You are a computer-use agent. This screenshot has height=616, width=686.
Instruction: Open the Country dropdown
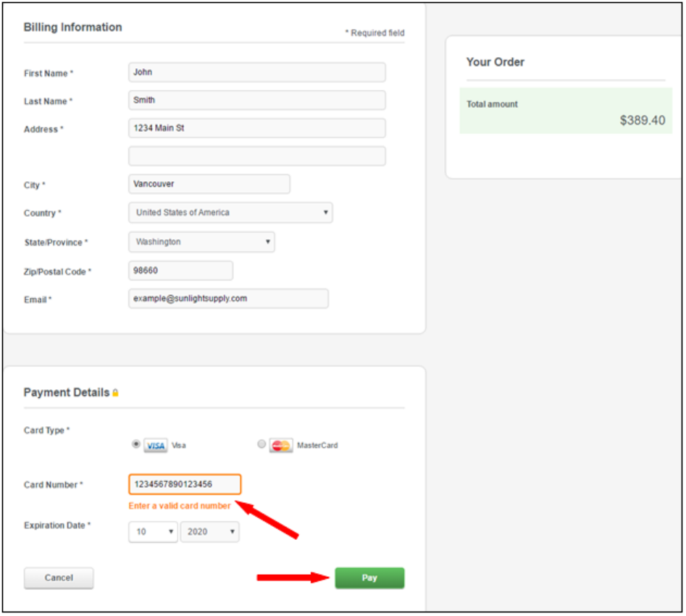tap(230, 213)
